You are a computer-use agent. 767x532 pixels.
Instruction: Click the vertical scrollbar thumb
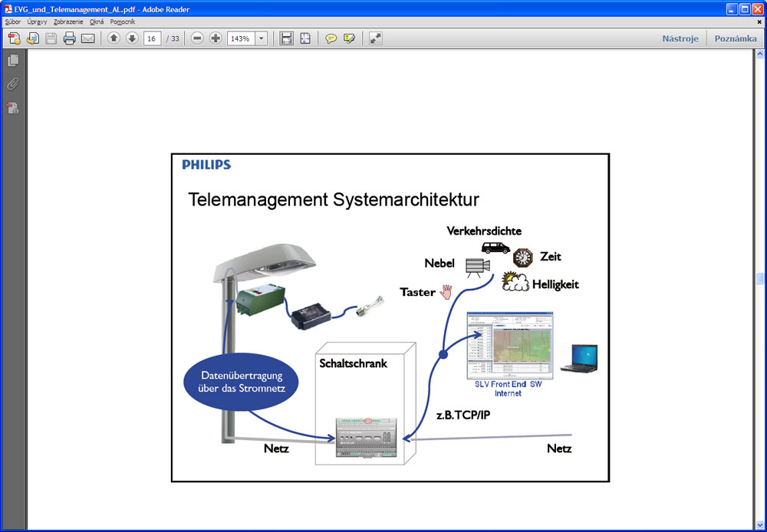point(761,278)
